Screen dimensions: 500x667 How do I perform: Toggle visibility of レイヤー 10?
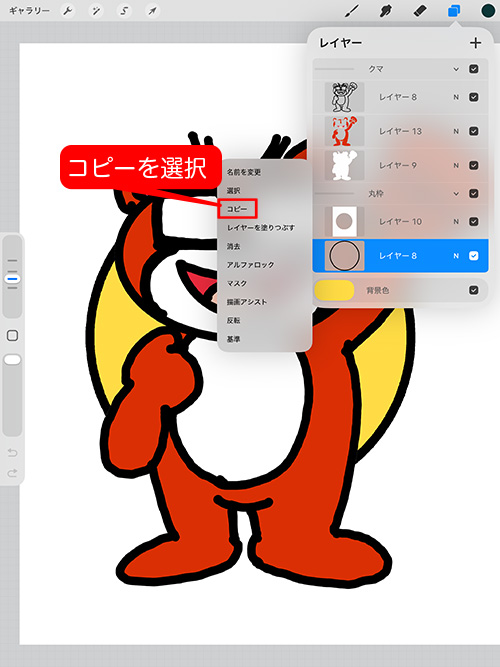(x=474, y=222)
